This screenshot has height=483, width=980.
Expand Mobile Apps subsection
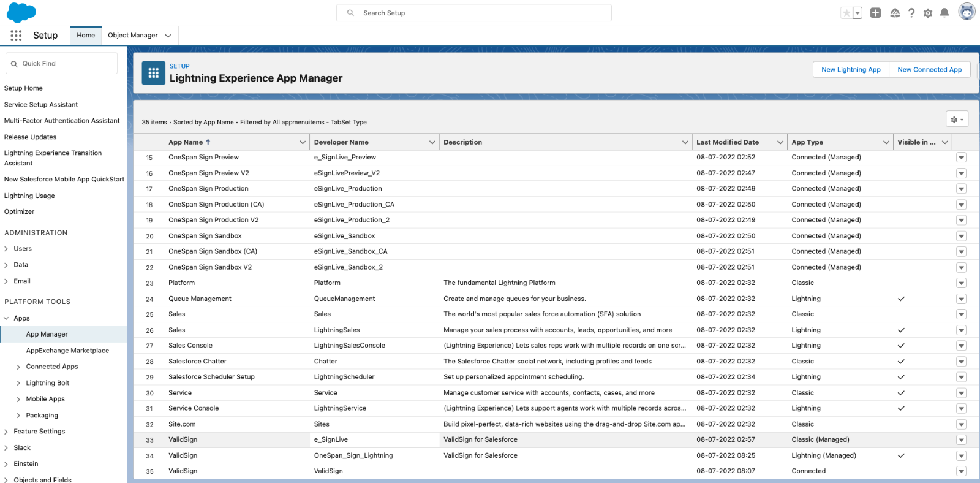pyautogui.click(x=18, y=399)
